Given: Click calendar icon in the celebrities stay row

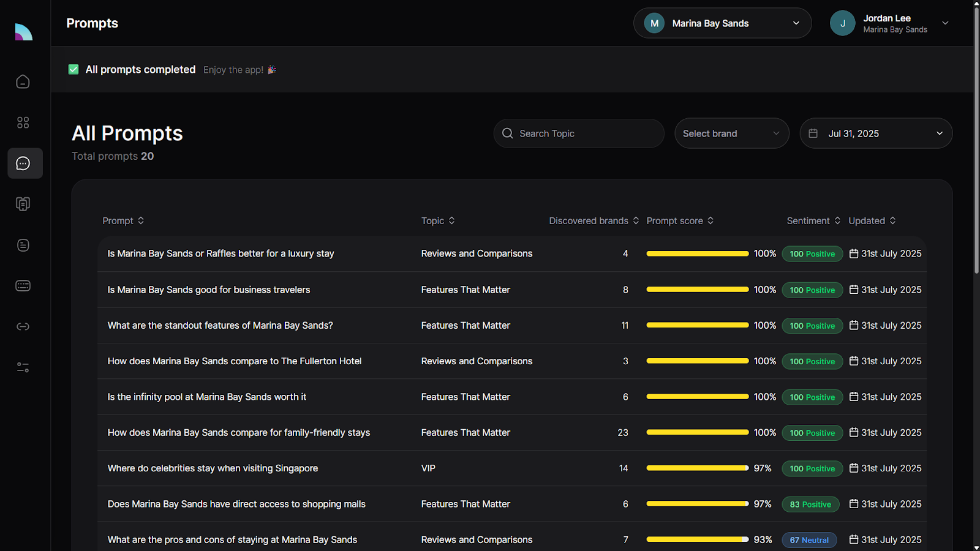Looking at the screenshot, I should [x=854, y=468].
